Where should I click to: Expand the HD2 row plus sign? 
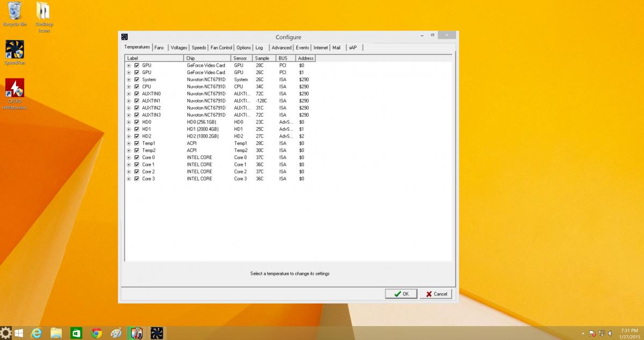point(129,136)
